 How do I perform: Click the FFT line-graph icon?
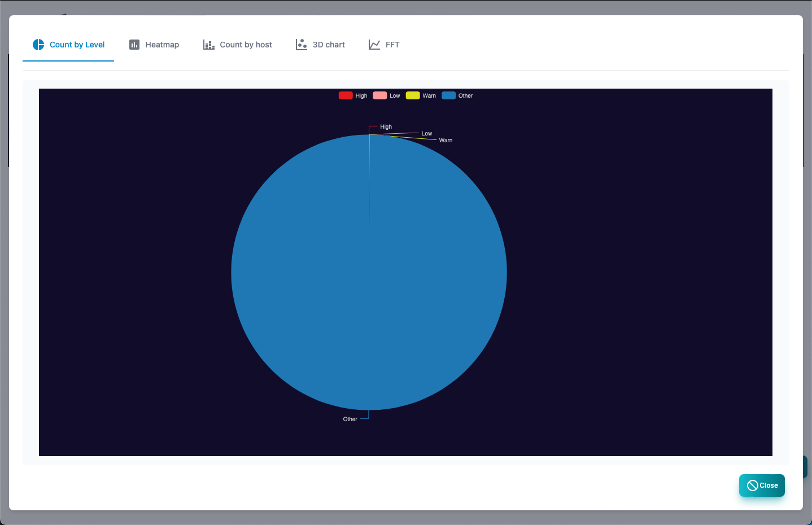[374, 45]
